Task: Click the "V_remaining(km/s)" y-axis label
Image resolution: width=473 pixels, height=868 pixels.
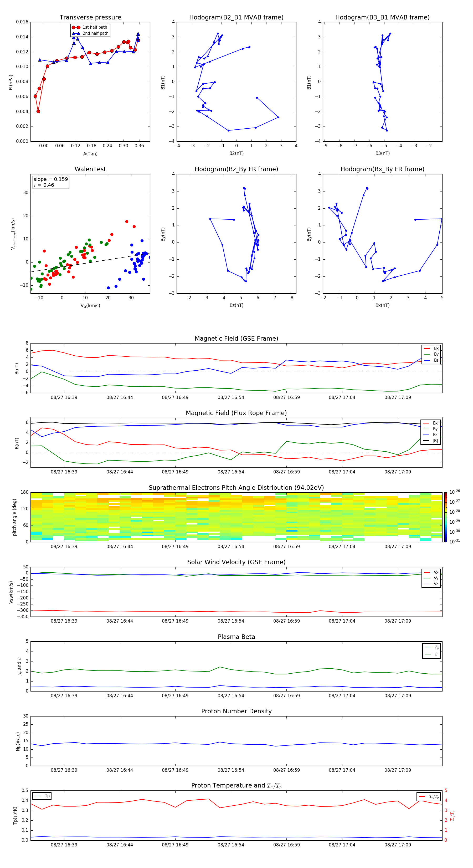Action: coord(13,234)
